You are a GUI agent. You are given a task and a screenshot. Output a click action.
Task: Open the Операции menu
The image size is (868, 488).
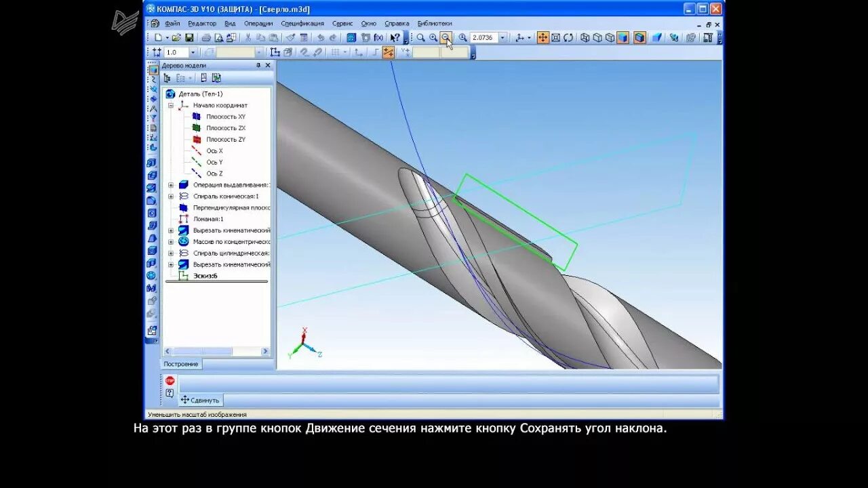(258, 23)
